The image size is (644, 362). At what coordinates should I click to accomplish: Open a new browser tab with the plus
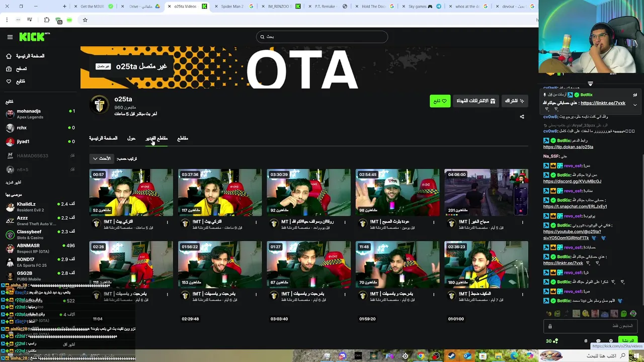tap(64, 7)
